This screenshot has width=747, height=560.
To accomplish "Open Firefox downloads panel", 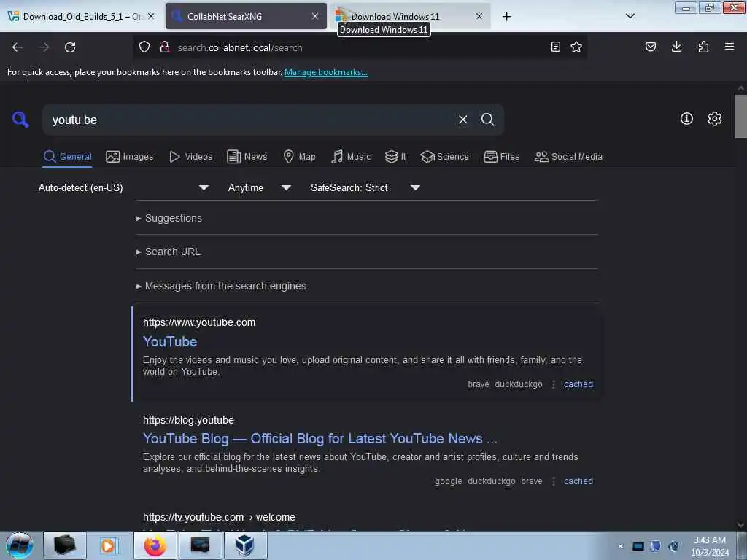I will point(676,47).
